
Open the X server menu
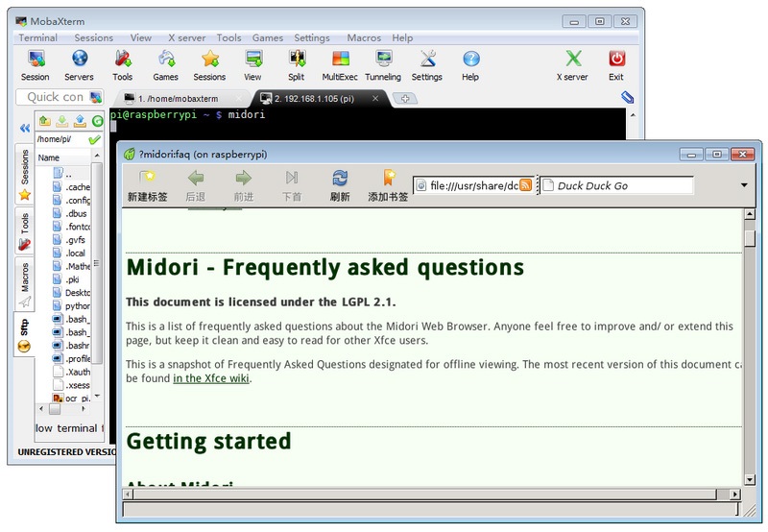pyautogui.click(x=186, y=37)
